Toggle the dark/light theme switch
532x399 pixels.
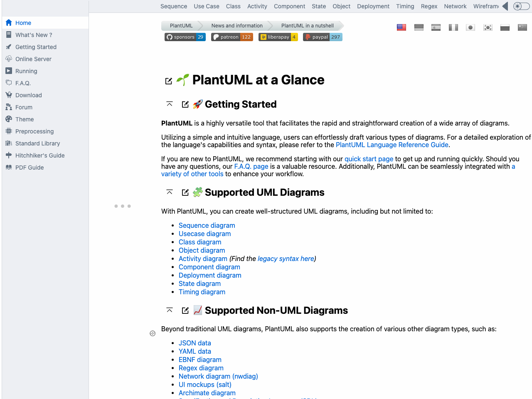pyautogui.click(x=521, y=6)
